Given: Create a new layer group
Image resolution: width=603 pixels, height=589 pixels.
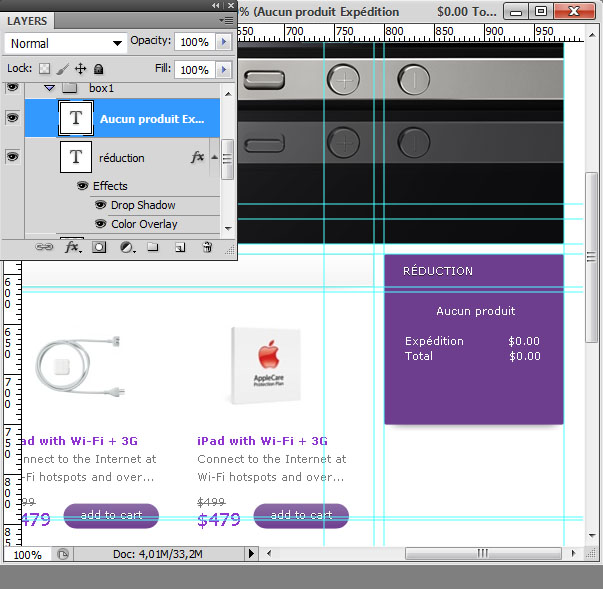Looking at the screenshot, I should point(153,247).
